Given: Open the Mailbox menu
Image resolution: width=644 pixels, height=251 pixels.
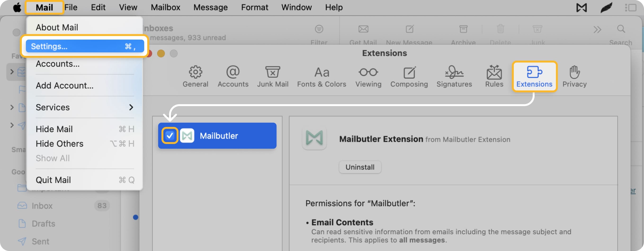Looking at the screenshot, I should 165,7.
